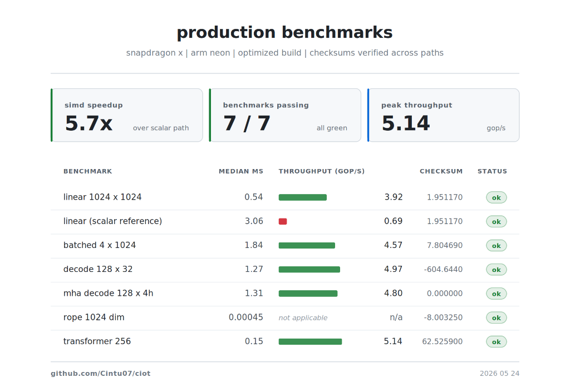Image resolution: width=570 pixels, height=392 pixels.
Task: Click the 5.14 peak throughput headline value
Action: tap(406, 123)
